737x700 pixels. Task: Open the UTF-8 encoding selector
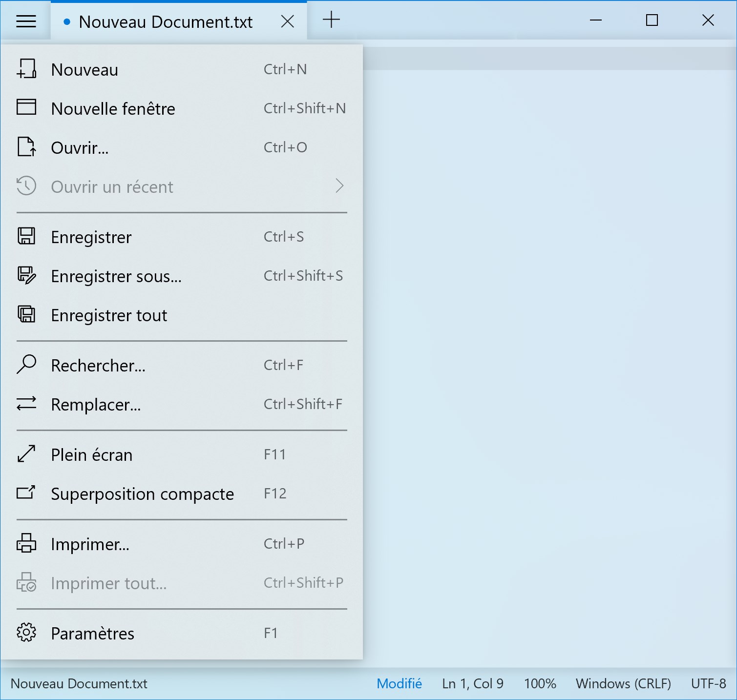tap(708, 683)
